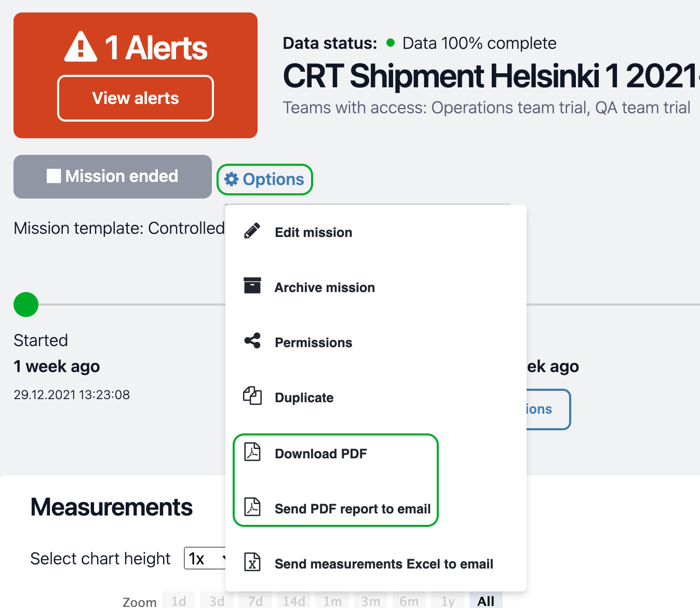Click the archive box icon
The width and height of the screenshot is (700, 608).
[252, 286]
